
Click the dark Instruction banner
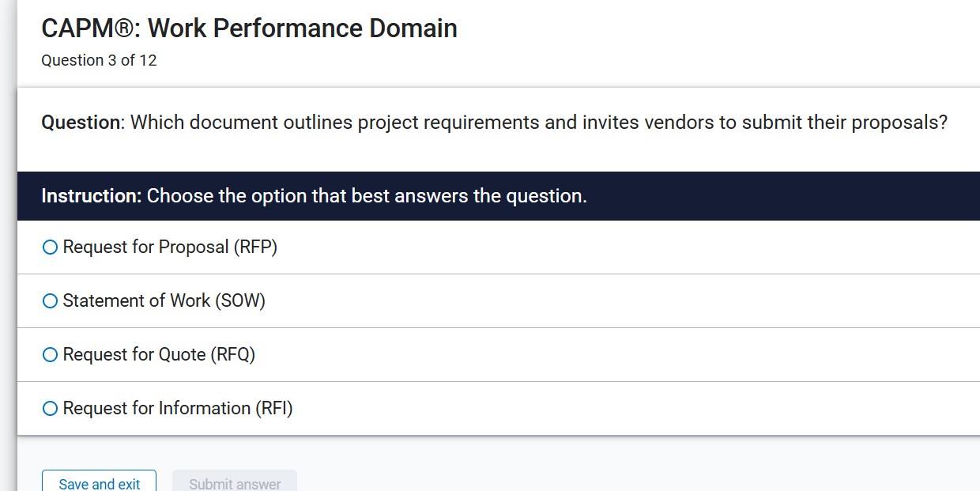coord(490,195)
